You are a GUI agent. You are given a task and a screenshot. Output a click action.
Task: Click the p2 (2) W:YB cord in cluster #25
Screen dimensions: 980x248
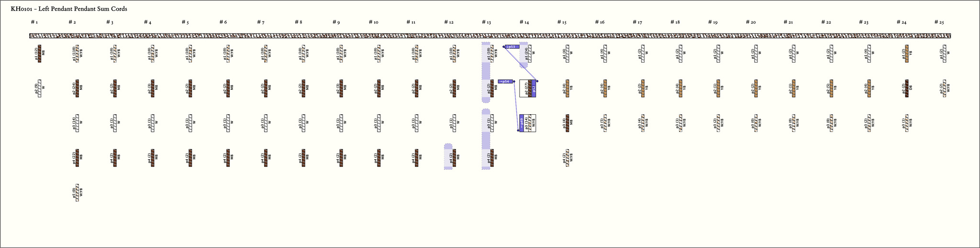(x=944, y=88)
